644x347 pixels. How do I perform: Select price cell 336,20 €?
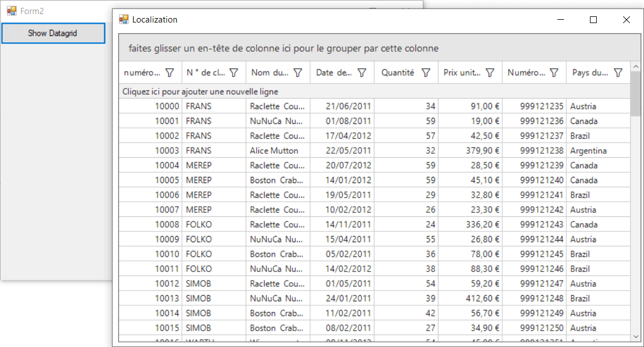(470, 225)
